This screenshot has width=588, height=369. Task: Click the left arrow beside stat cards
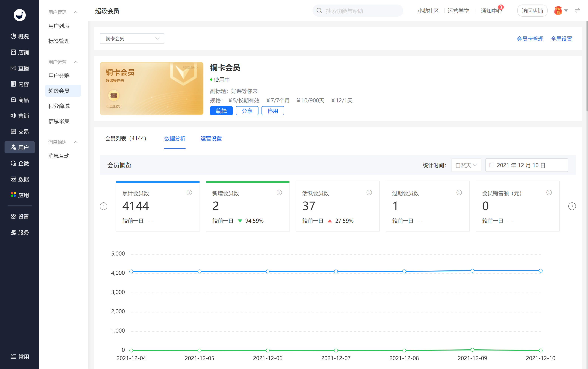click(104, 206)
